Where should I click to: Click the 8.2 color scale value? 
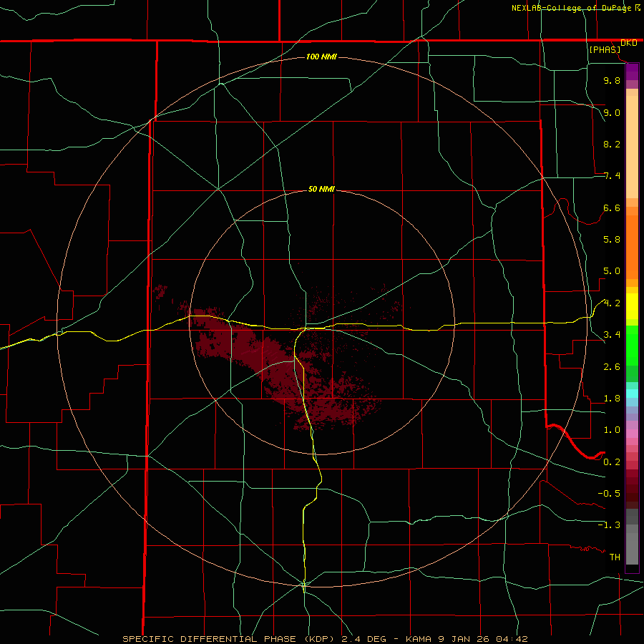click(612, 144)
